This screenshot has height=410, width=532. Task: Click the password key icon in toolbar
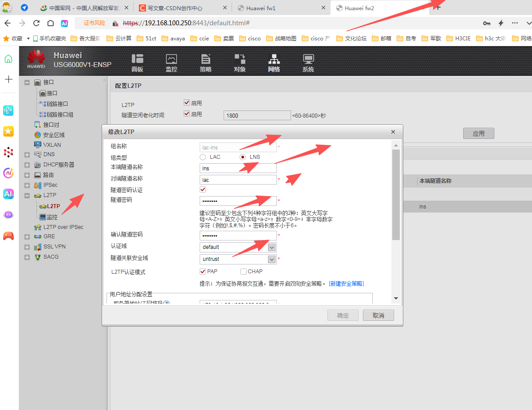click(487, 23)
